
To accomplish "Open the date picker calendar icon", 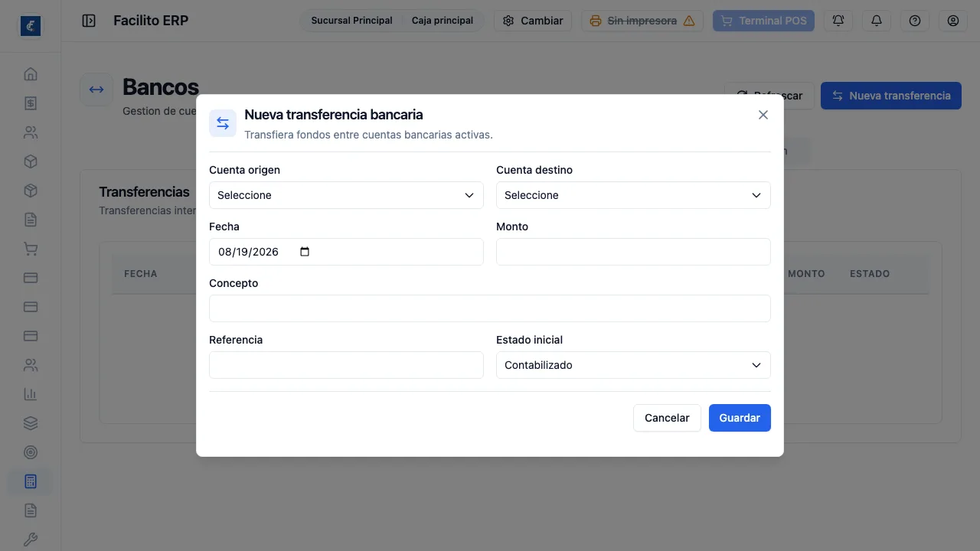I will pos(305,252).
